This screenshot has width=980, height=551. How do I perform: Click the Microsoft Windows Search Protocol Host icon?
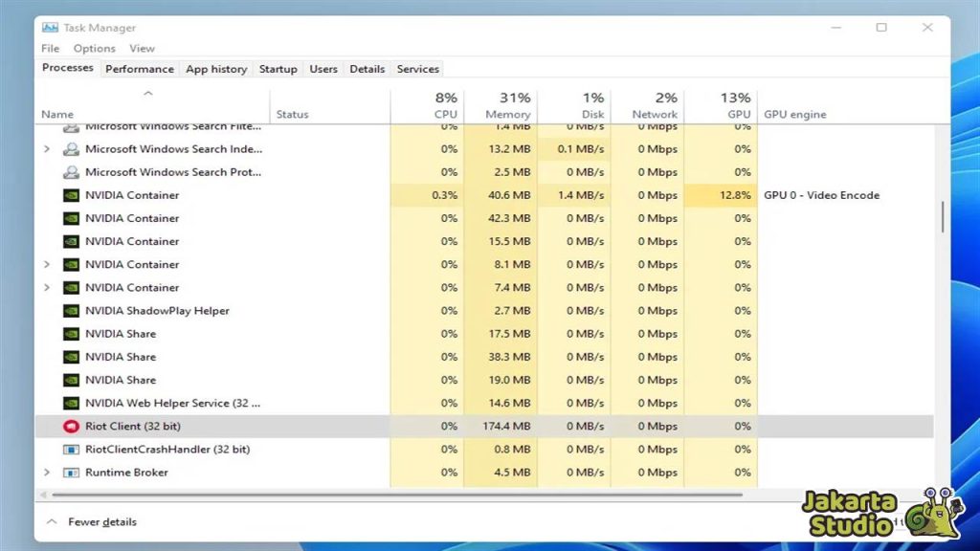click(71, 172)
